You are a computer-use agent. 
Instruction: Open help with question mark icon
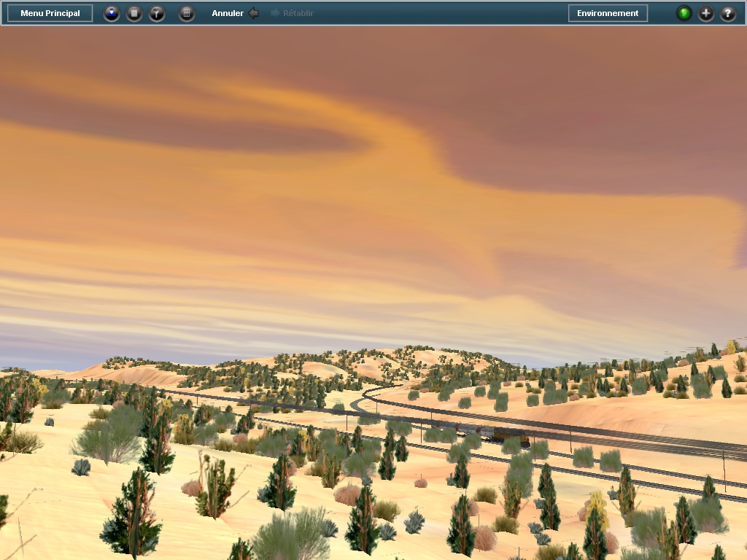[x=728, y=13]
